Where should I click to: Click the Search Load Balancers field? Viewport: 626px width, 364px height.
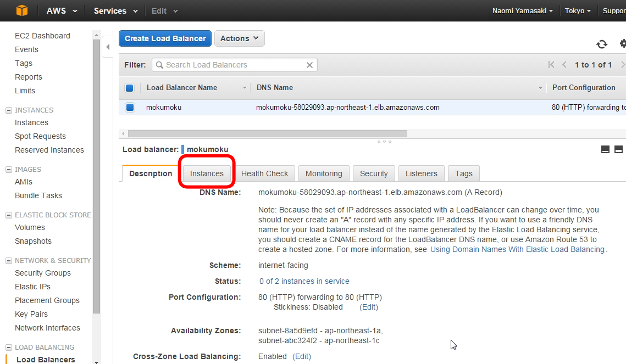tap(234, 65)
